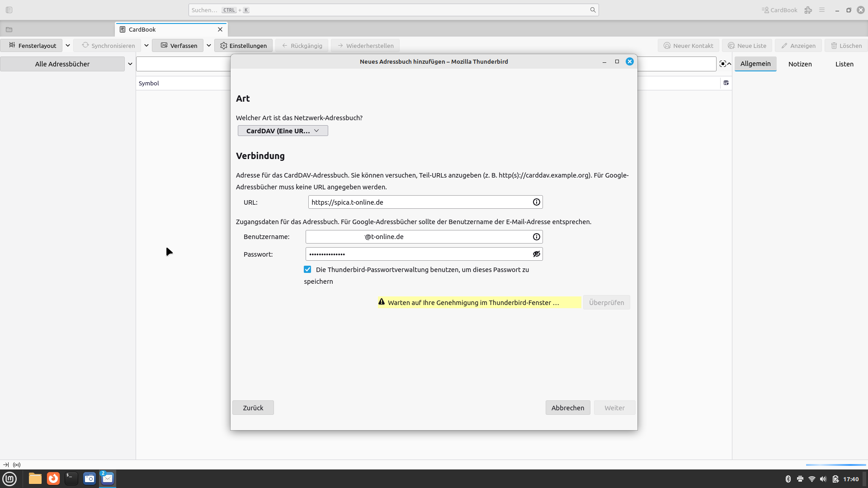This screenshot has width=868, height=488.
Task: Click Abbrechen in the dialog
Action: (x=567, y=408)
